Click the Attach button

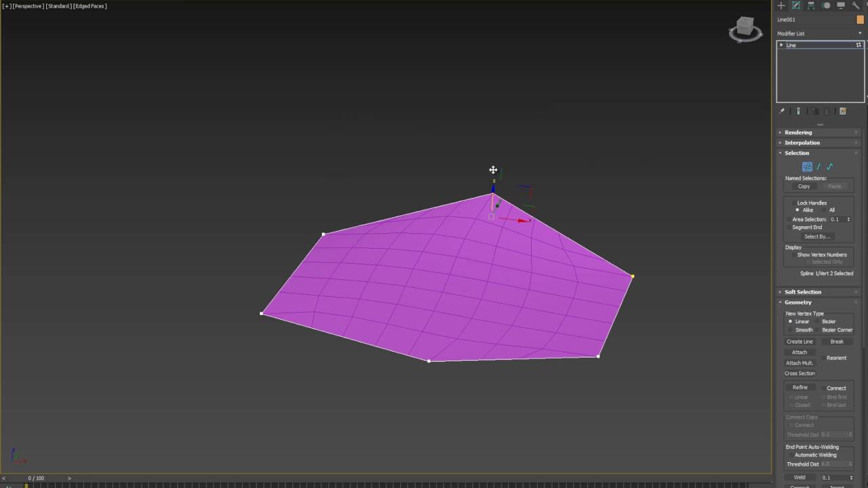coord(800,352)
